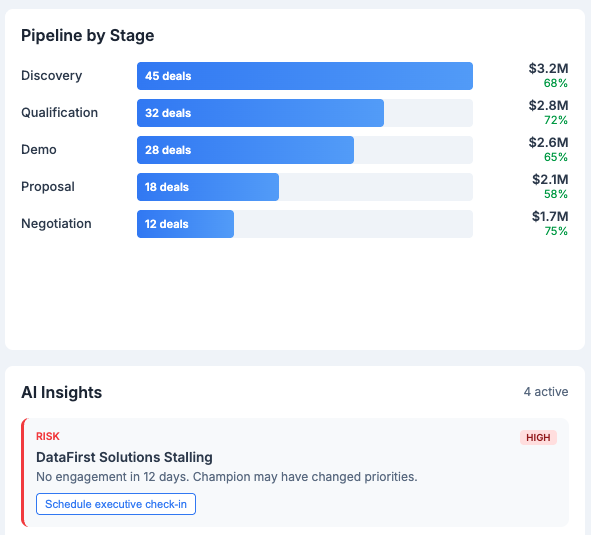
Task: Click the Negotiation 12 deals bar
Action: (x=185, y=224)
